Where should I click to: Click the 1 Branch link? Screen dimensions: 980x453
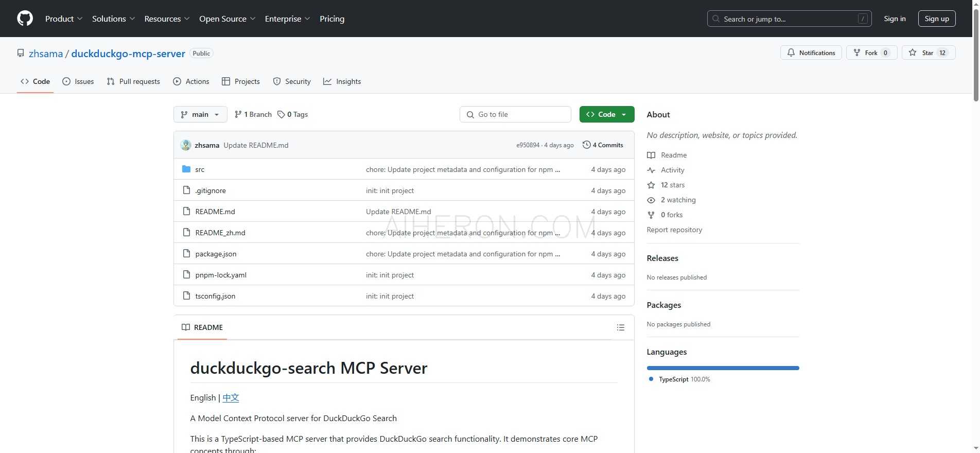pos(253,114)
